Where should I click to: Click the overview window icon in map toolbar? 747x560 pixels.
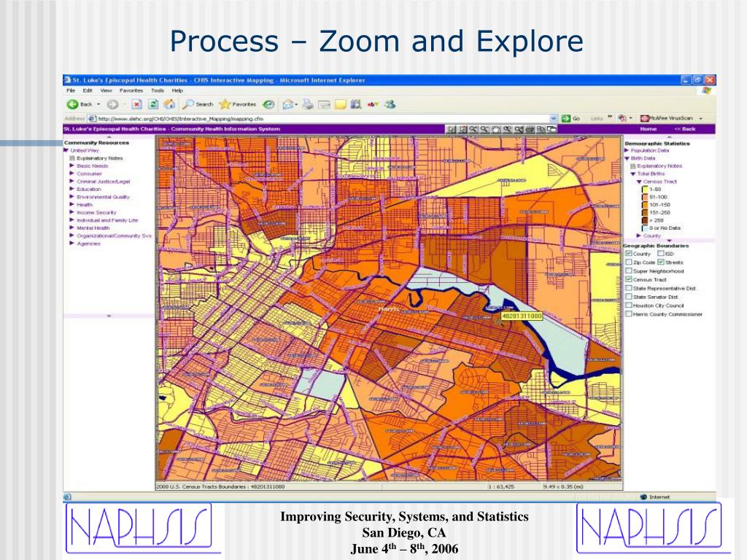tap(552, 129)
